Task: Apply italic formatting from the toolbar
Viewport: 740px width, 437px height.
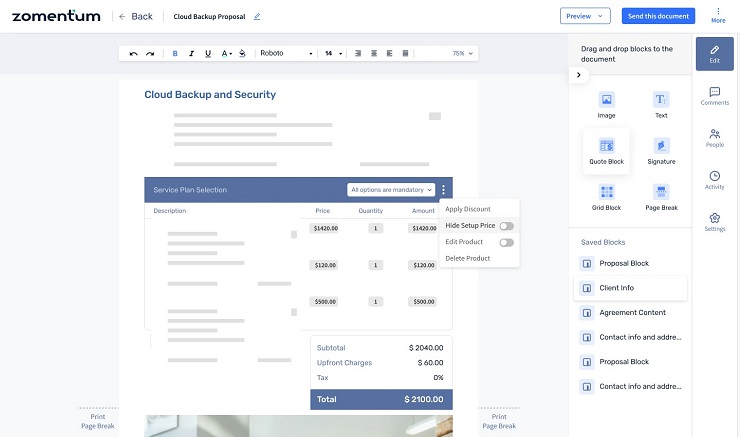Action: point(191,53)
